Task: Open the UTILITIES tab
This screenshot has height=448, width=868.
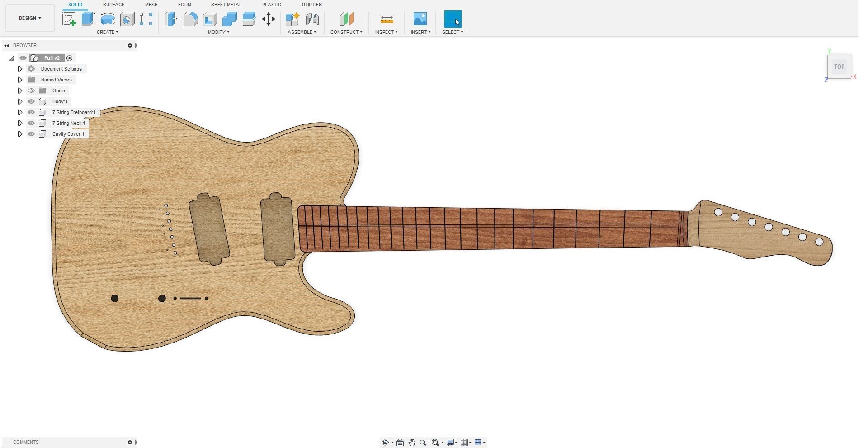Action: 311,5
